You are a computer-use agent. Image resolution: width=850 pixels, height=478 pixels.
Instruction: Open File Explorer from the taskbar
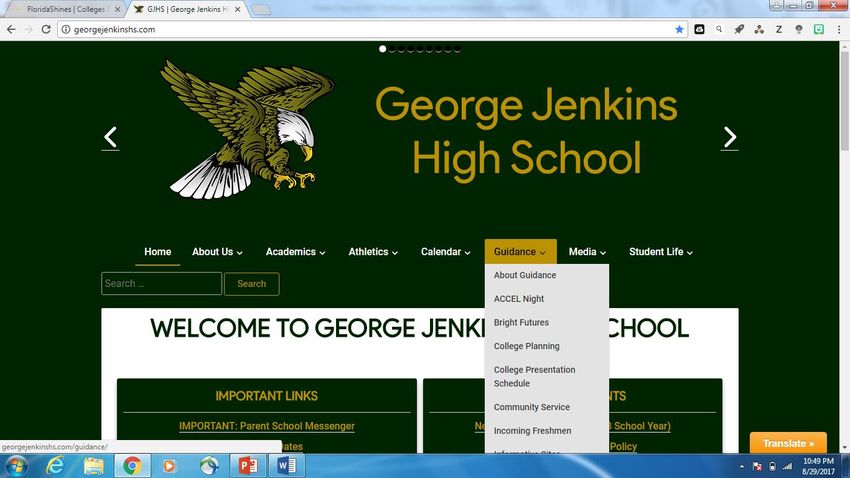pos(93,466)
